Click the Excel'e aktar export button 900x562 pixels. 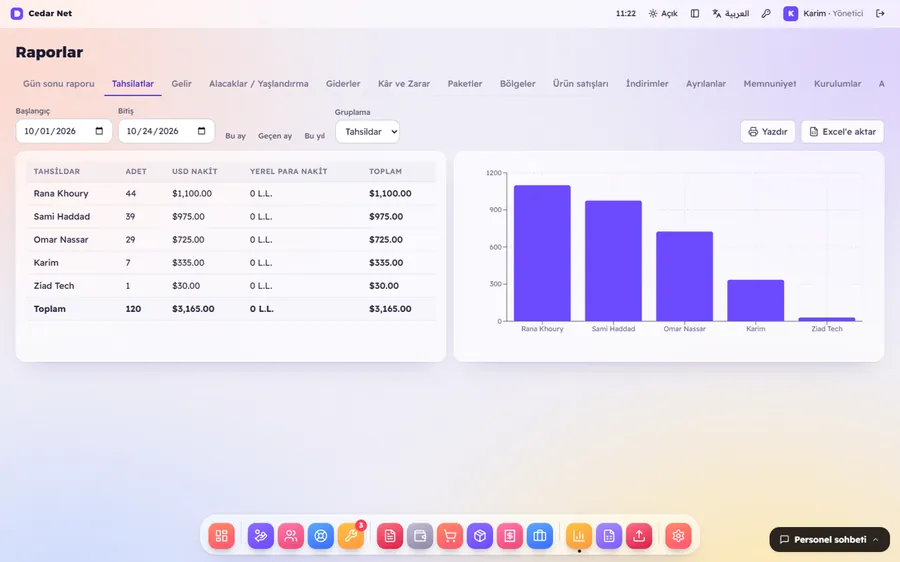(842, 131)
